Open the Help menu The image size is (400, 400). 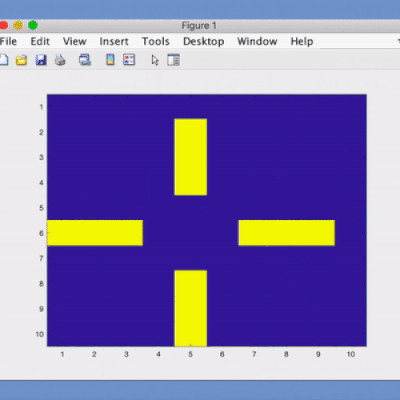click(302, 41)
